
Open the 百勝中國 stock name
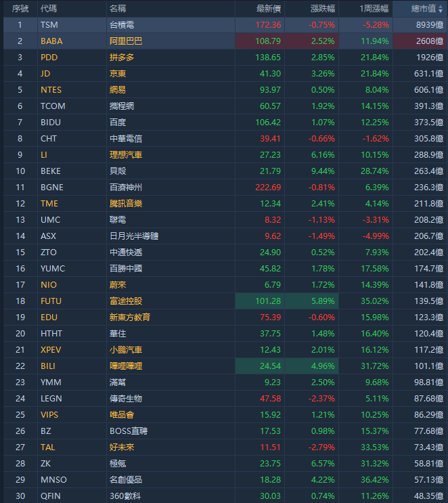[126, 269]
